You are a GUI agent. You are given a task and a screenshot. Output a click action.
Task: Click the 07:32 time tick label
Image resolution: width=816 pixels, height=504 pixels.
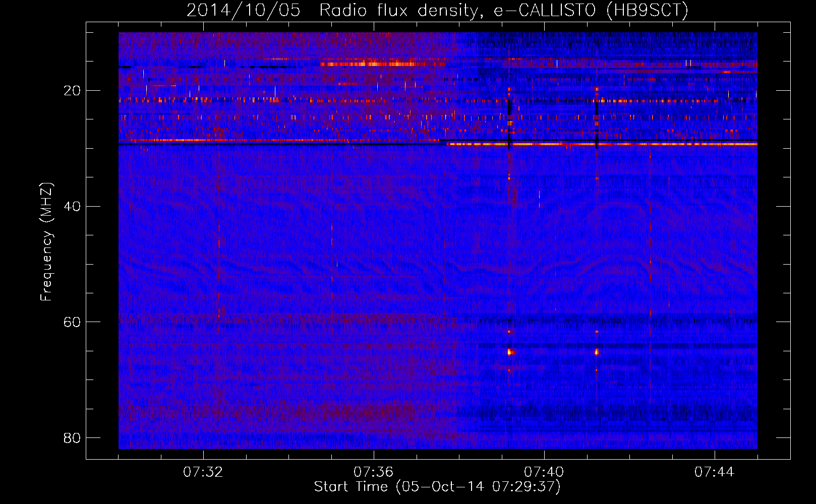tap(203, 472)
